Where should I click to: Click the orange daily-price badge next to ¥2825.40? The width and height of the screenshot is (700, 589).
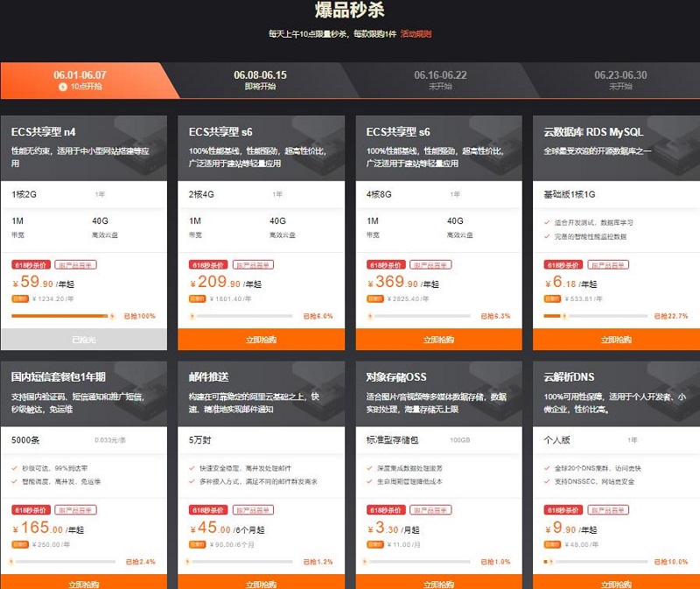375,298
